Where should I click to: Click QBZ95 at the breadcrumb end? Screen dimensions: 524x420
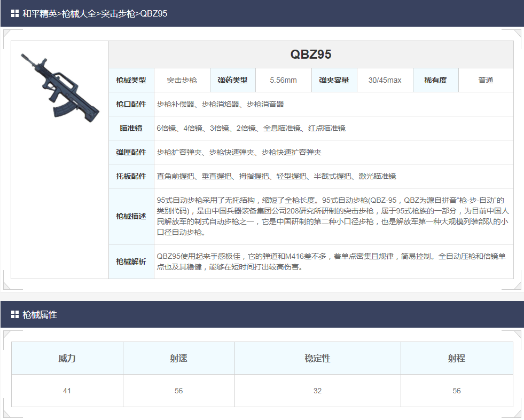pyautogui.click(x=154, y=14)
